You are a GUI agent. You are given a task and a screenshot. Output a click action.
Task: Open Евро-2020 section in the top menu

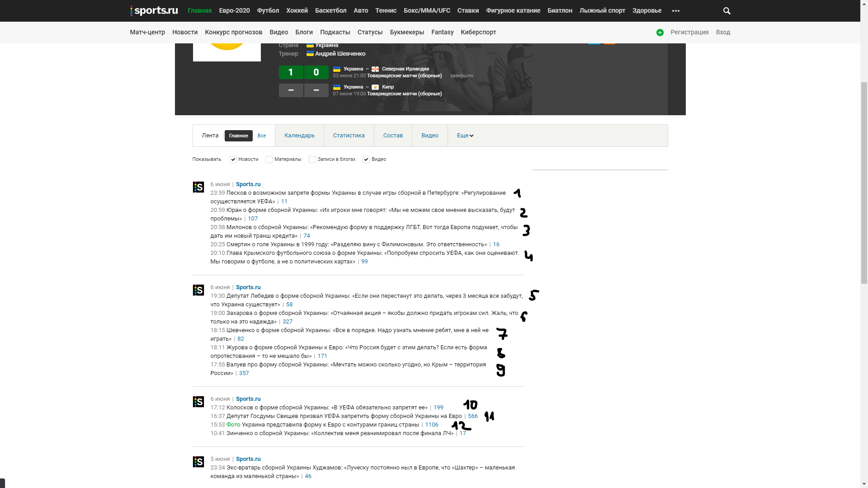(235, 11)
